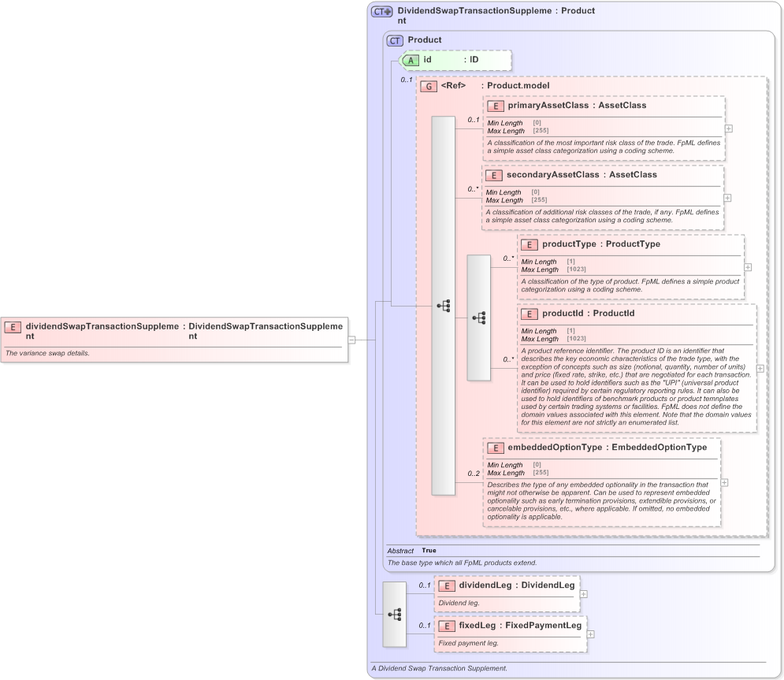Click the sequence icon beside dividendLeg and fixedLeg

tap(395, 615)
